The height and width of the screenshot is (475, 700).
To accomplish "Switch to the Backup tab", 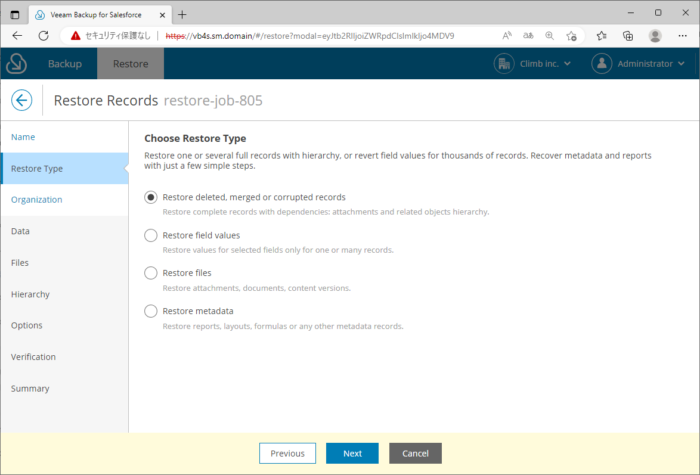I will point(65,64).
